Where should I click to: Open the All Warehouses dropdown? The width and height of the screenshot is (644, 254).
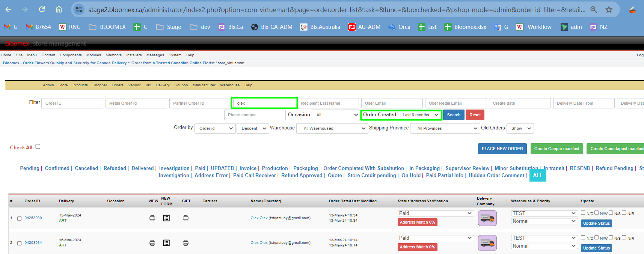pos(332,128)
